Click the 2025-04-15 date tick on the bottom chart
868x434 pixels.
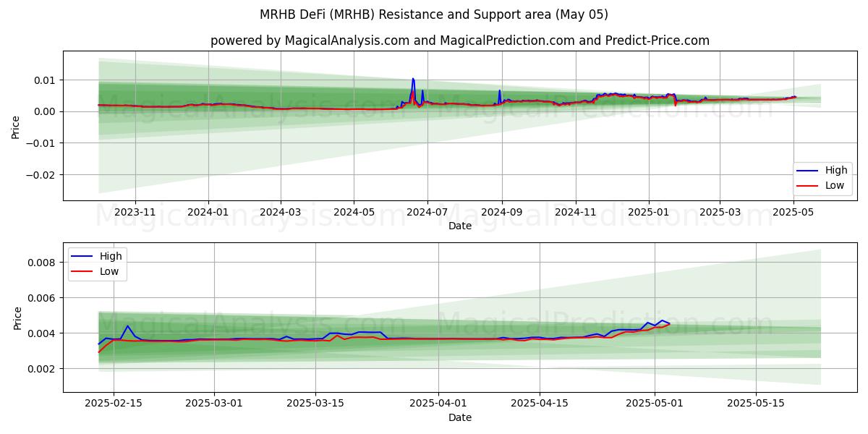[x=540, y=403]
